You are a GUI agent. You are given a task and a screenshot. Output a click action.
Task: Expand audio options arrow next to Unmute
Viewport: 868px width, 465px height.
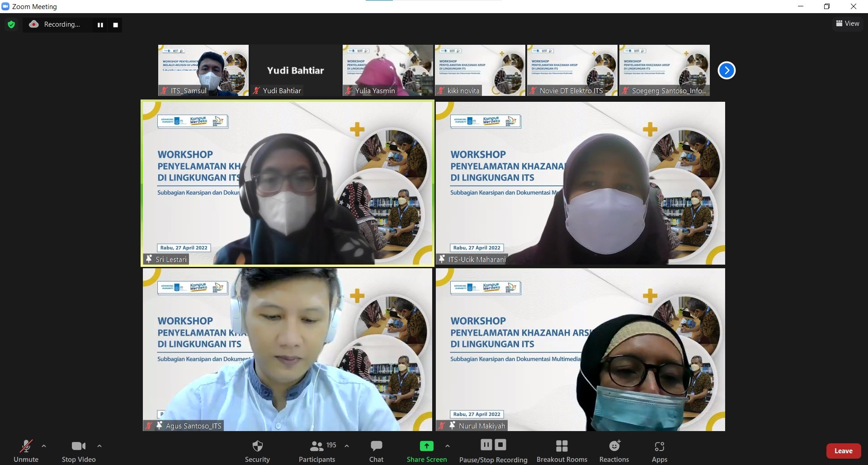point(44,446)
